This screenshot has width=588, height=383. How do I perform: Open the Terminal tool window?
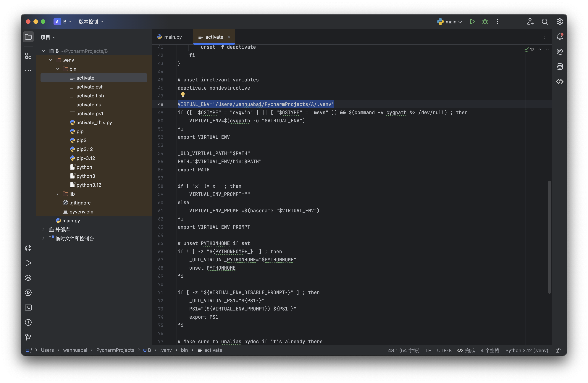[28, 308]
